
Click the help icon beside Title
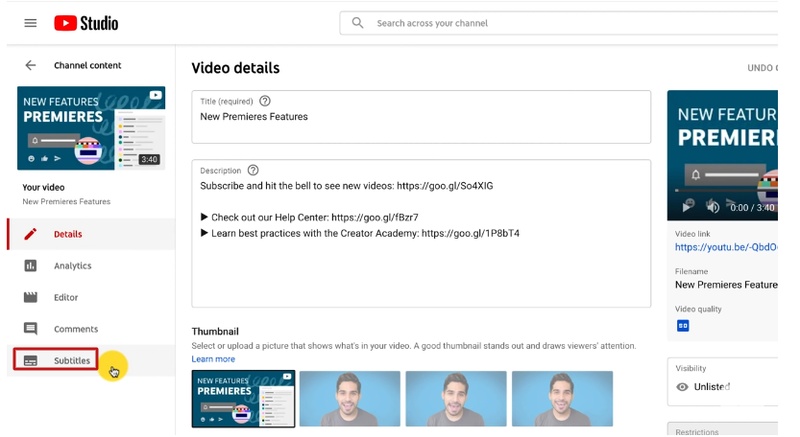265,101
